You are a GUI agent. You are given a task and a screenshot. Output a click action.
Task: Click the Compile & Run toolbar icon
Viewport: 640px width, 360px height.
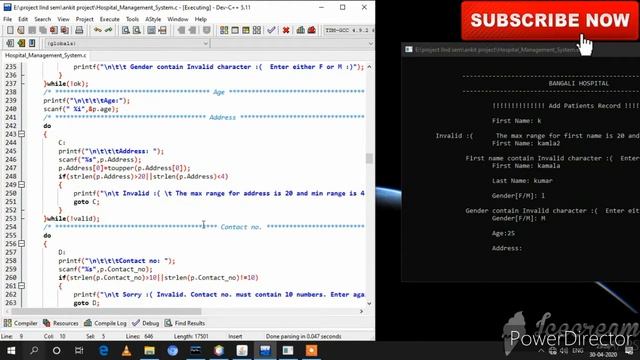[246, 30]
